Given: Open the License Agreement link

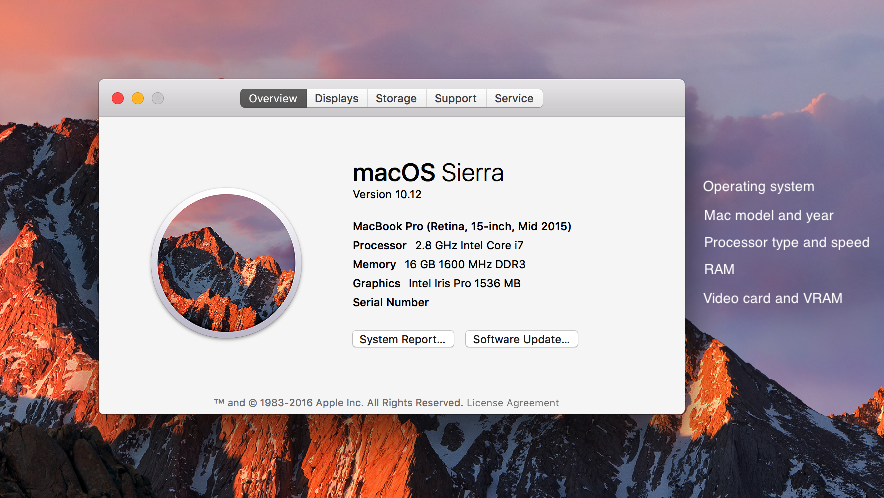Looking at the screenshot, I should pos(513,403).
